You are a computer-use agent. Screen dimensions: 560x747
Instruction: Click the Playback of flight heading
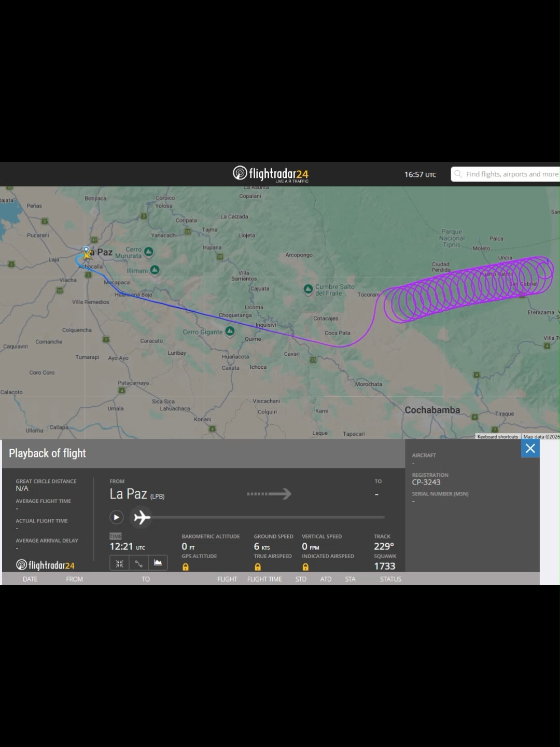47,453
